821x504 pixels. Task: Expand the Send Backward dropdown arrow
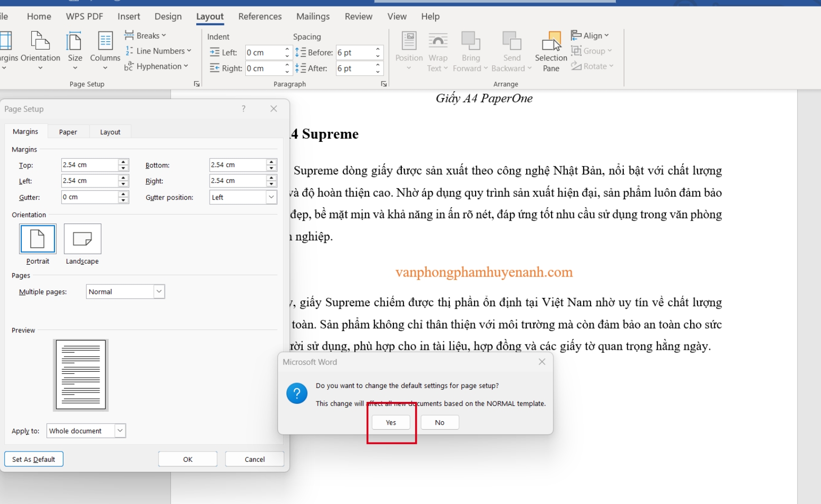(x=530, y=68)
